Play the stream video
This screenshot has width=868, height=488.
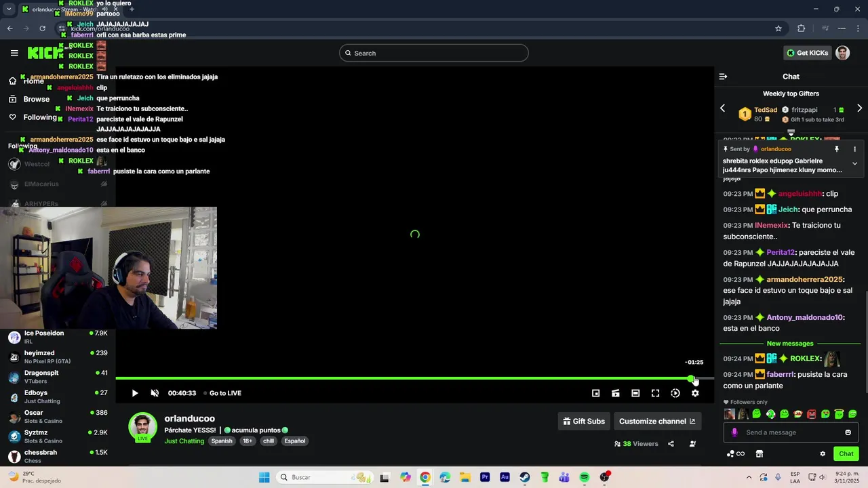(x=135, y=393)
